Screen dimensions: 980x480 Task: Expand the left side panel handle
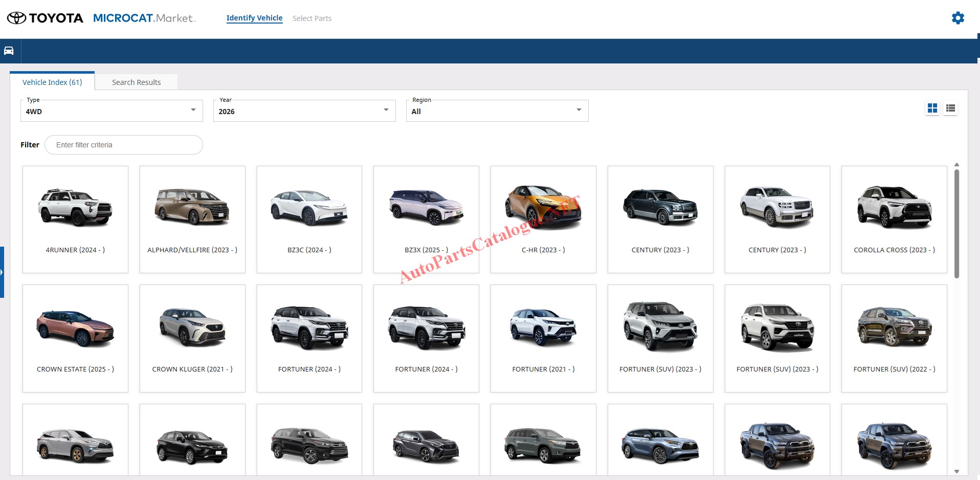click(2, 272)
